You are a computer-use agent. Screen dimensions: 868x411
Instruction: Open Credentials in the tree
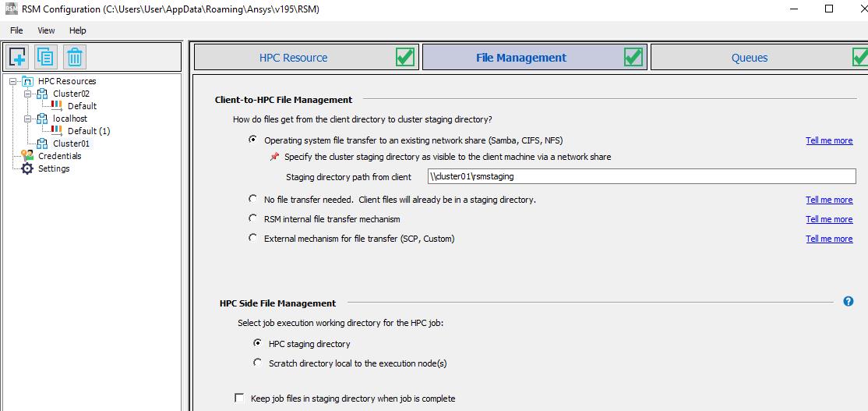[60, 156]
